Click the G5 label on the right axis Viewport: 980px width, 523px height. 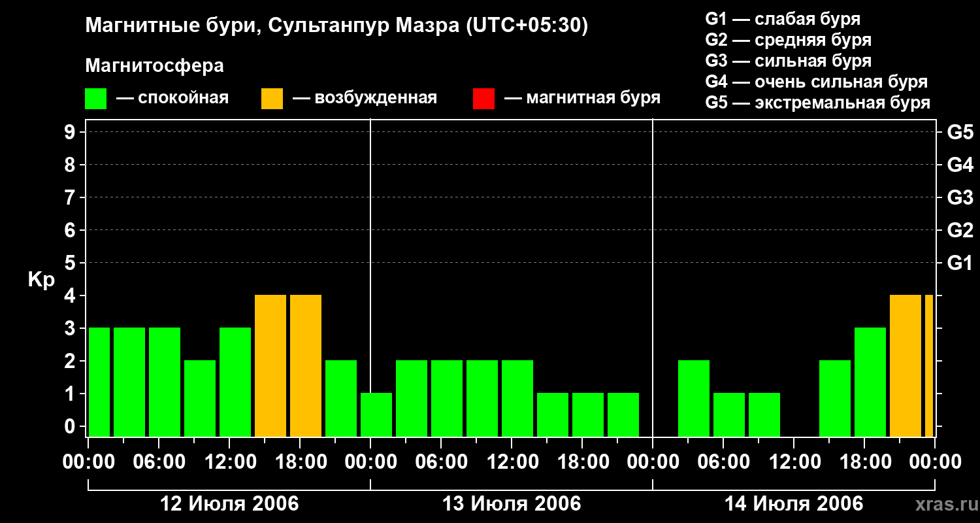(960, 132)
